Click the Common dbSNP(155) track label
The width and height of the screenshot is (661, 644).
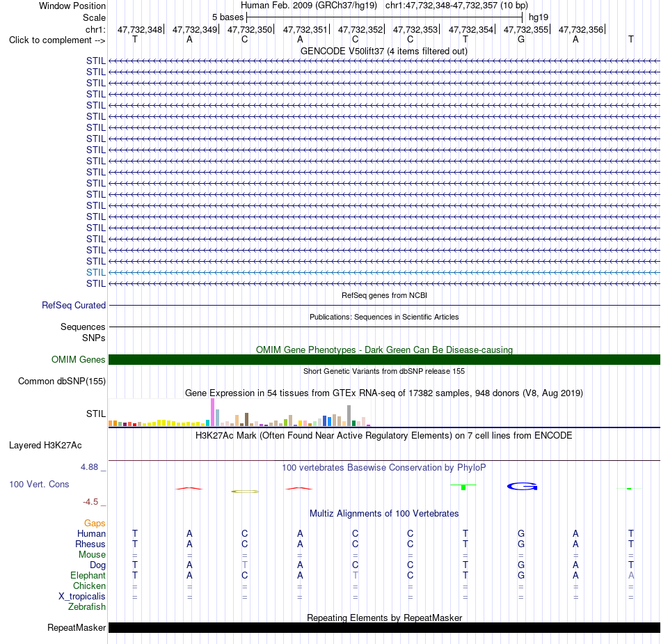[61, 382]
